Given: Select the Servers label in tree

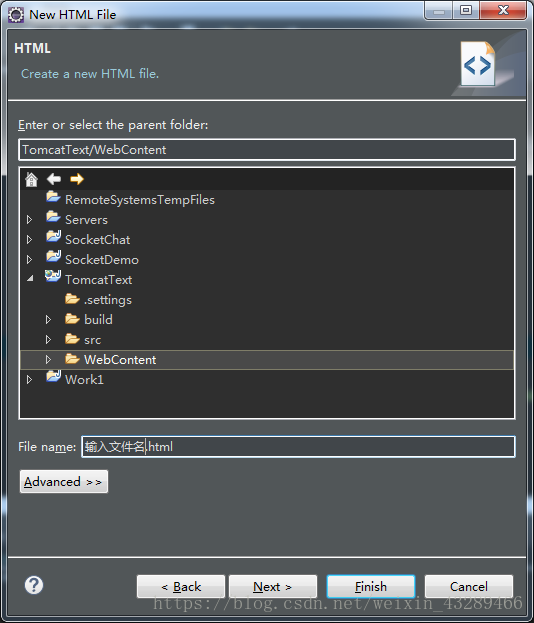Looking at the screenshot, I should [86, 220].
